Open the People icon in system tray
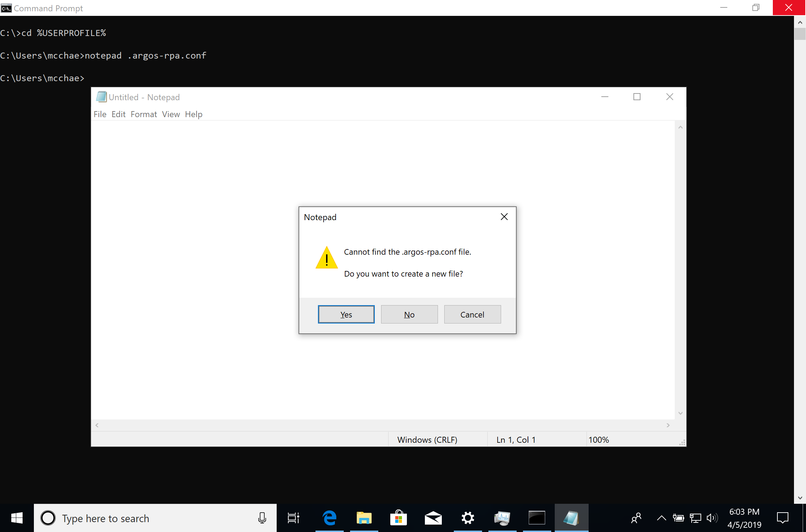 point(636,518)
